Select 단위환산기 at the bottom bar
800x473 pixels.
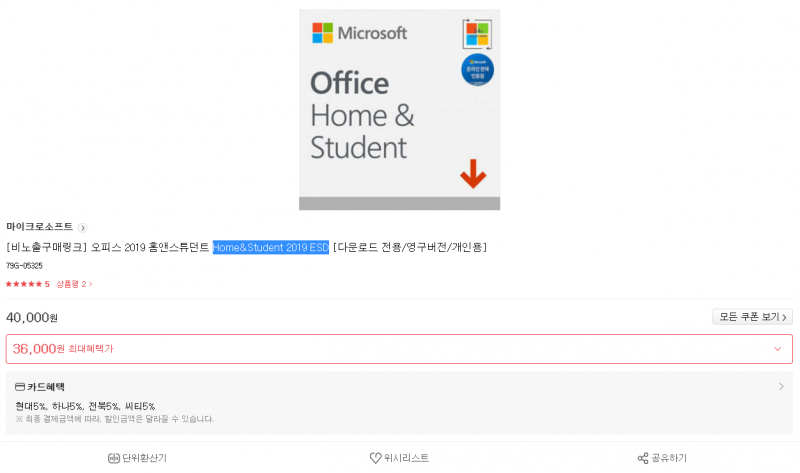[x=137, y=458]
